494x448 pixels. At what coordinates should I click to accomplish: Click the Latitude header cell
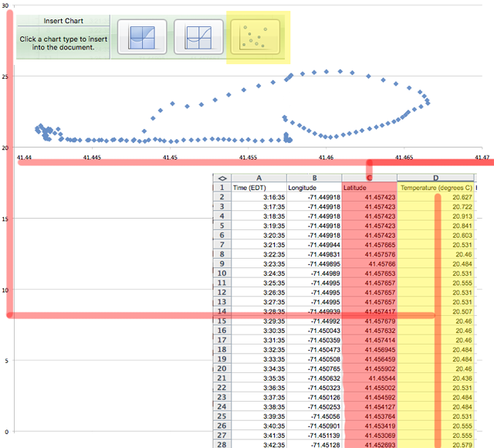coord(369,187)
